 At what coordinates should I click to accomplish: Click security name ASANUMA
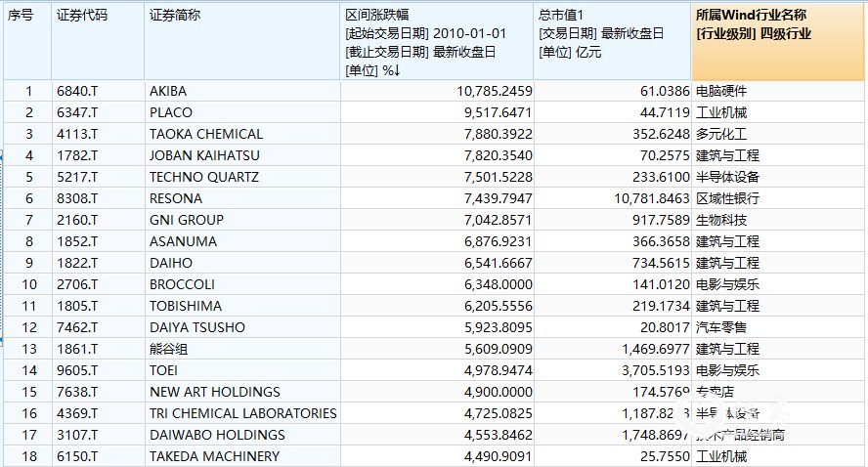pos(183,242)
